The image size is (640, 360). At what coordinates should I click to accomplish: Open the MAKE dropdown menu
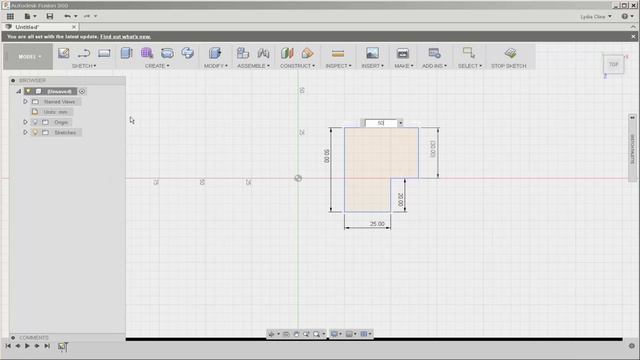pos(403,66)
